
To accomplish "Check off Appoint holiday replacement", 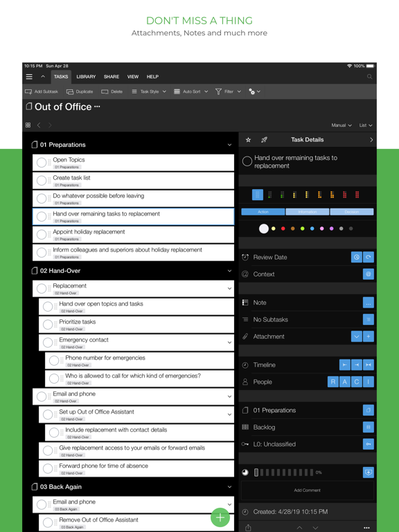I will click(42, 234).
